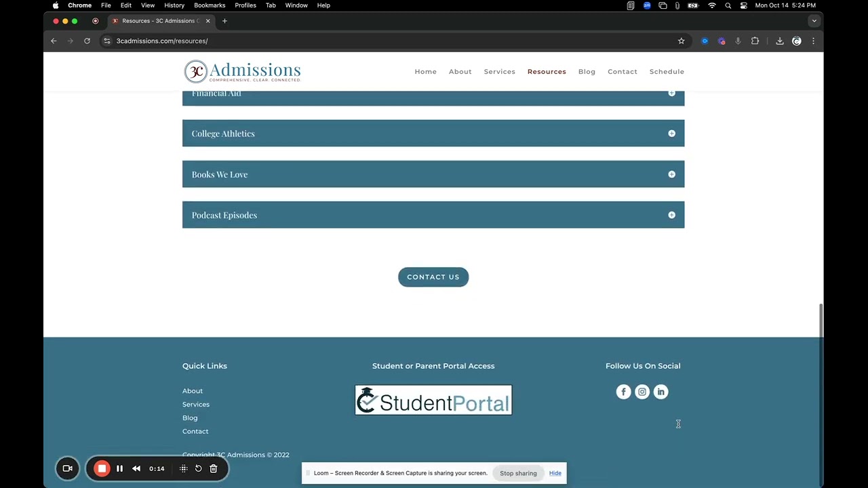Open Schedule in site navigation

667,72
